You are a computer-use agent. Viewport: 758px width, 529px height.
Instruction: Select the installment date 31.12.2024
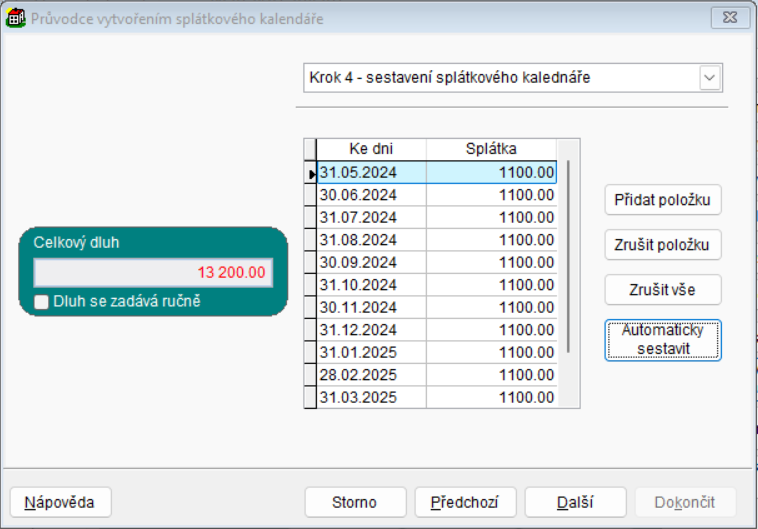371,330
